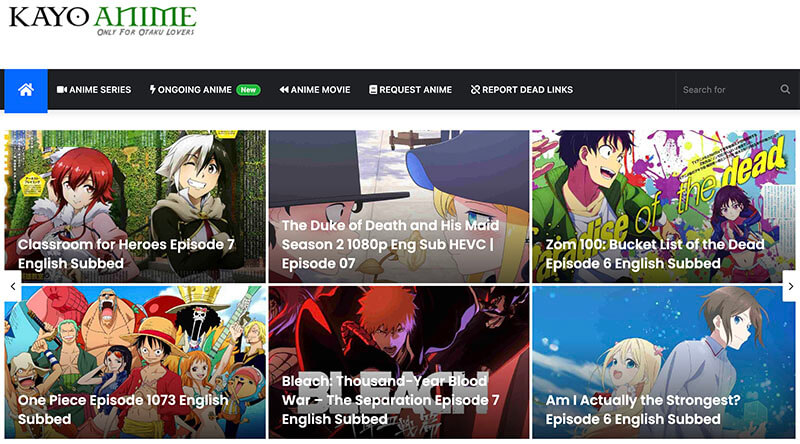Click the green New badge
The width and height of the screenshot is (800, 444).
click(248, 90)
